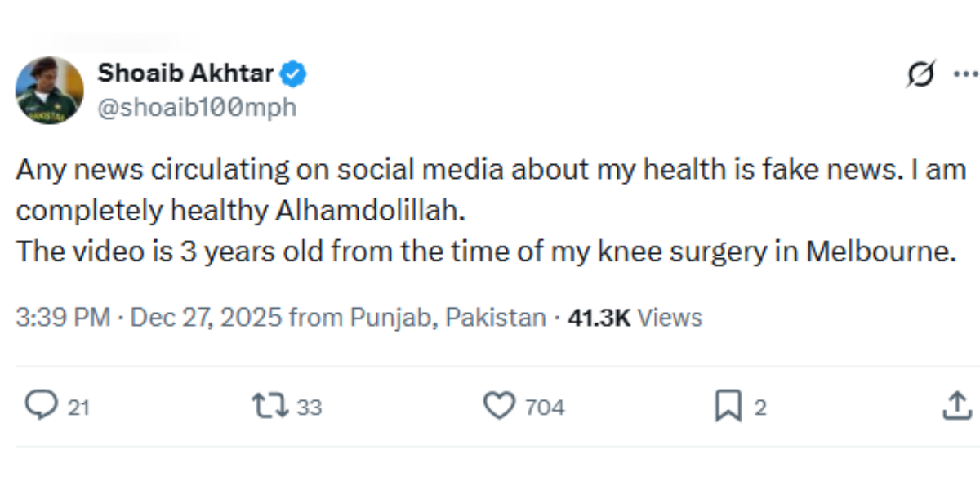Click the repost count 33
The width and height of the screenshot is (980, 490).
pos(310,407)
